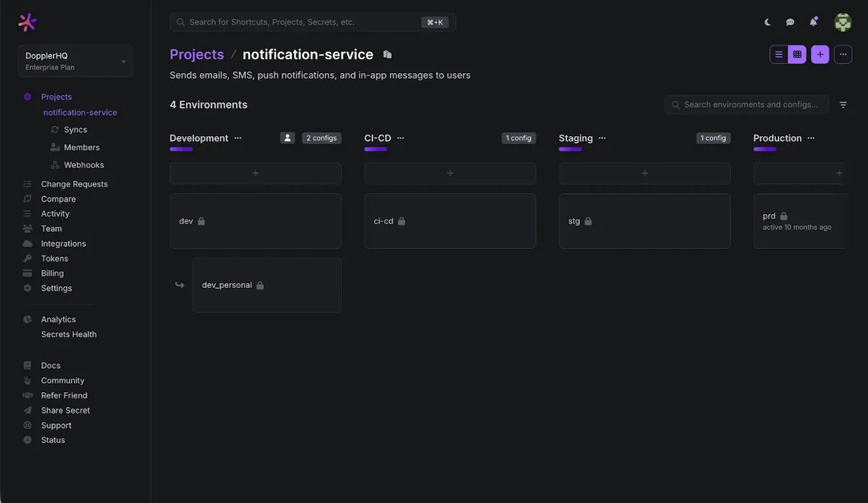Open the Billing page
This screenshot has height=503, width=868.
click(52, 274)
